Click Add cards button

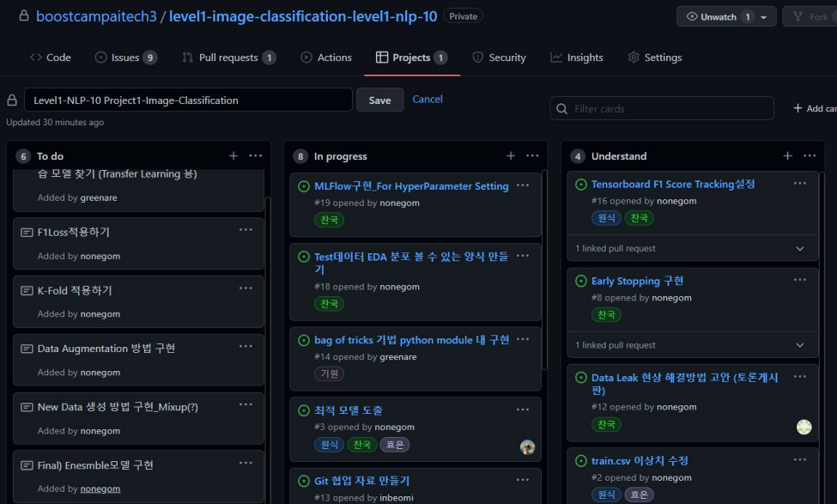815,108
